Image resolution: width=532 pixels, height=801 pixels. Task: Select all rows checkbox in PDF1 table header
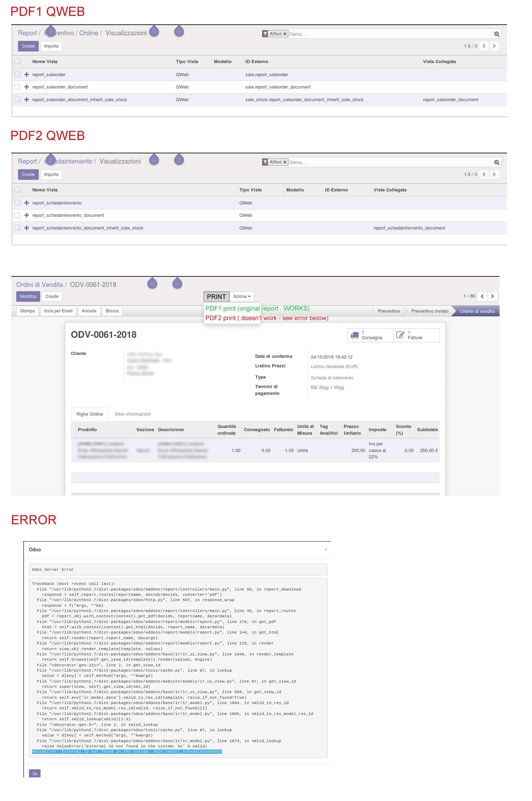[x=17, y=61]
